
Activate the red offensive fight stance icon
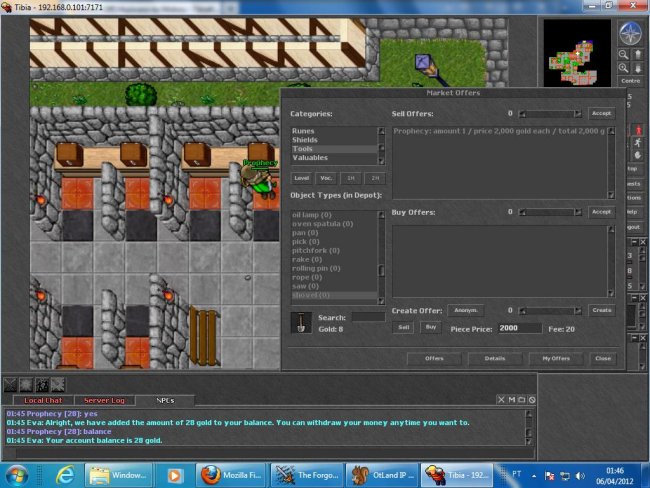click(638, 130)
